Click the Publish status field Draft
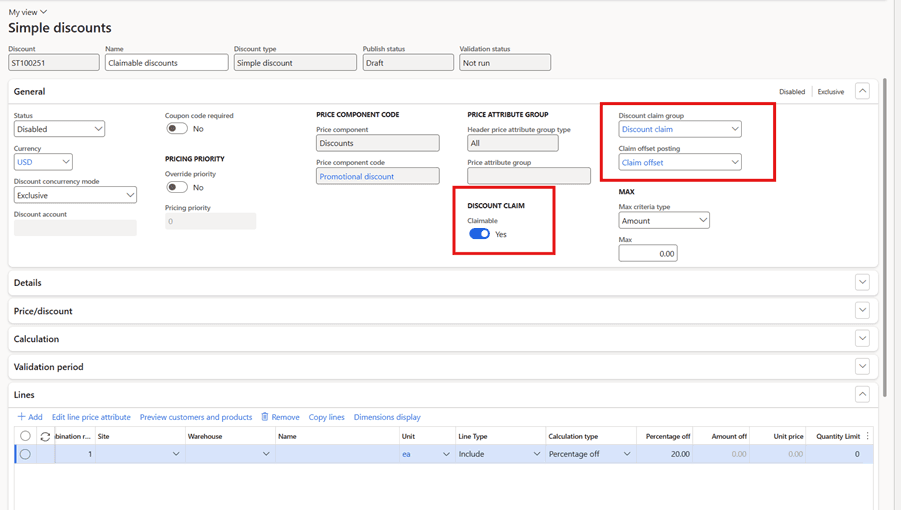901x510 pixels. coord(408,63)
